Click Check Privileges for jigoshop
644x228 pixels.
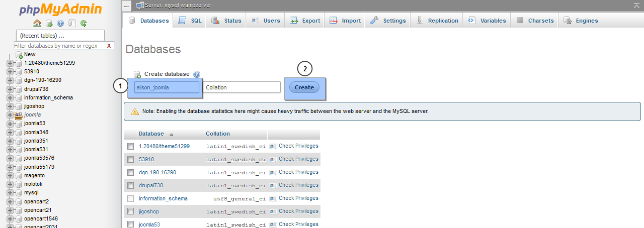(x=298, y=211)
